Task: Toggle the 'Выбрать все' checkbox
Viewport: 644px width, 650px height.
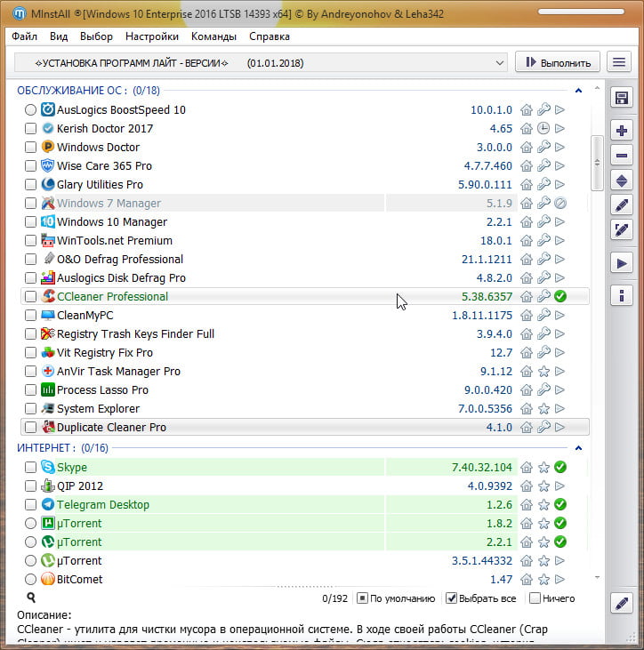Action: (452, 598)
